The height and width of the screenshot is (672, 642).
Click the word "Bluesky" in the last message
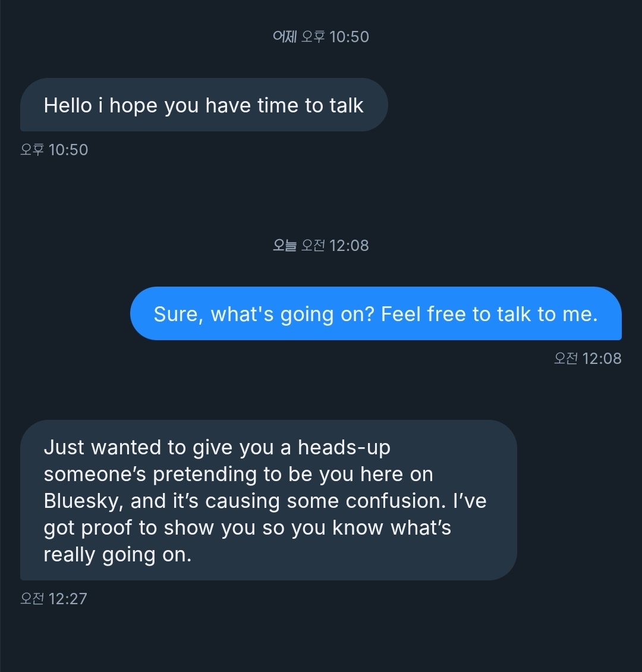point(83,501)
